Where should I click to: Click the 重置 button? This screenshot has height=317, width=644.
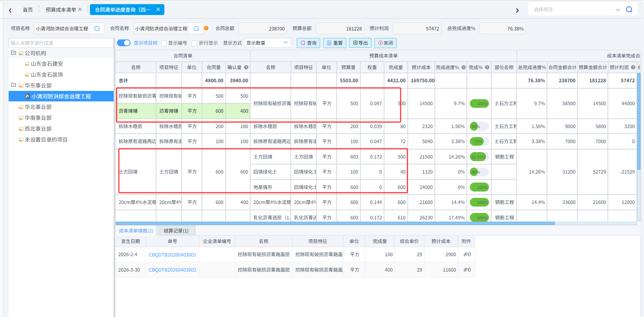click(x=335, y=43)
